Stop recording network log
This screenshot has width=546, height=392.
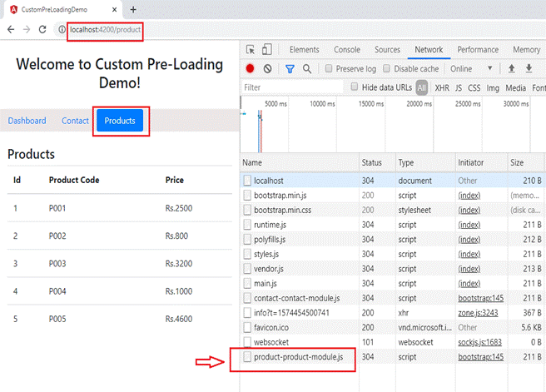[251, 68]
